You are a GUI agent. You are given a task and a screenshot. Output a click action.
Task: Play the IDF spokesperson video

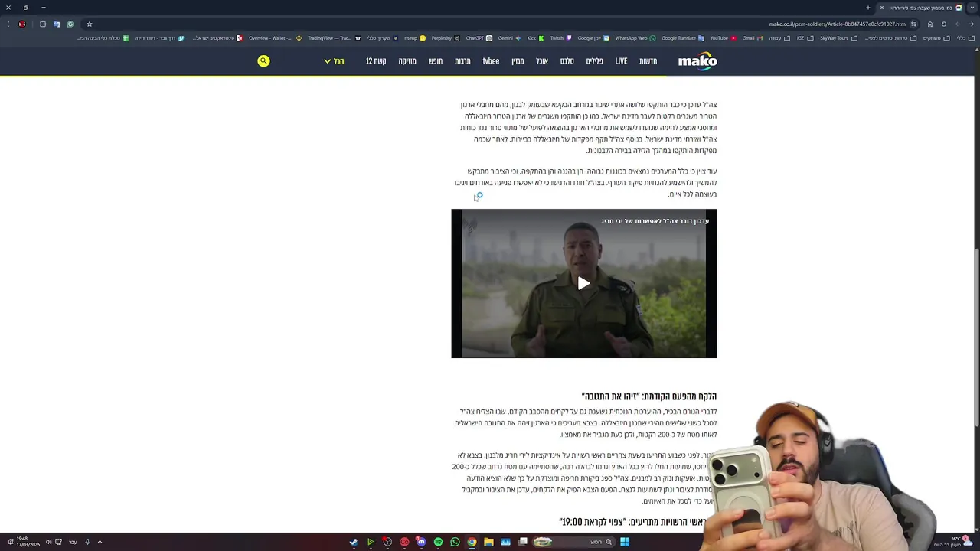pos(583,283)
